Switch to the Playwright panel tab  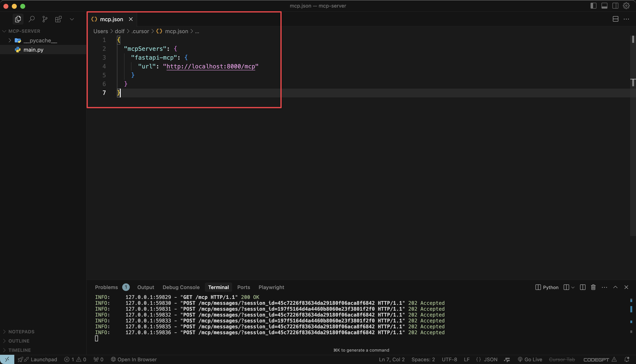coord(271,287)
